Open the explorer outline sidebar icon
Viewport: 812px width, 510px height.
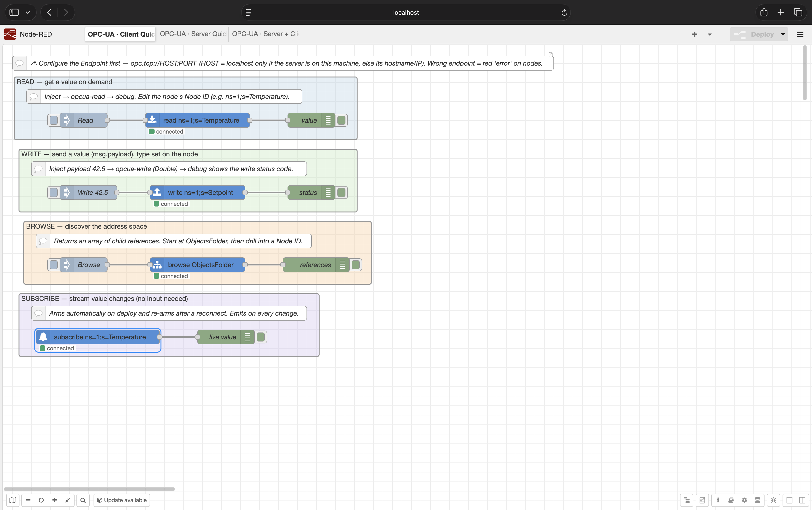pos(687,500)
